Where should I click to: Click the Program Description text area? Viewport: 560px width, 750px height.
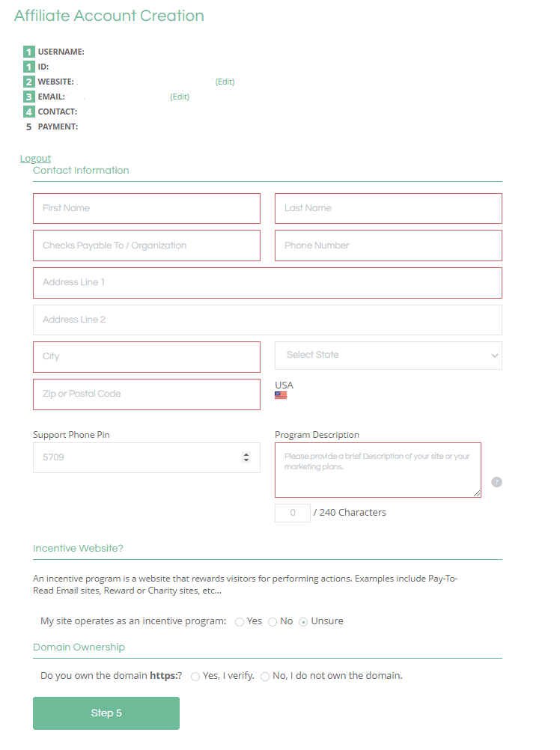point(377,470)
